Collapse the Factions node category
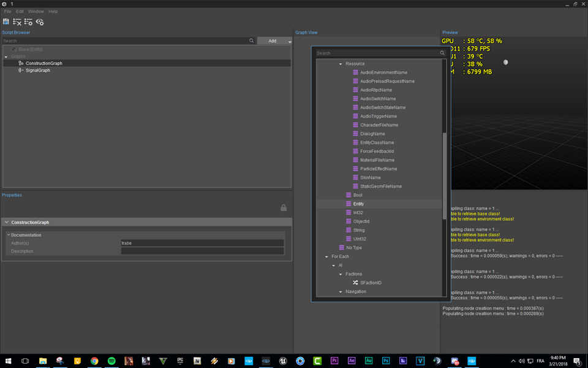Screen dimensions: 588x368 (341, 274)
